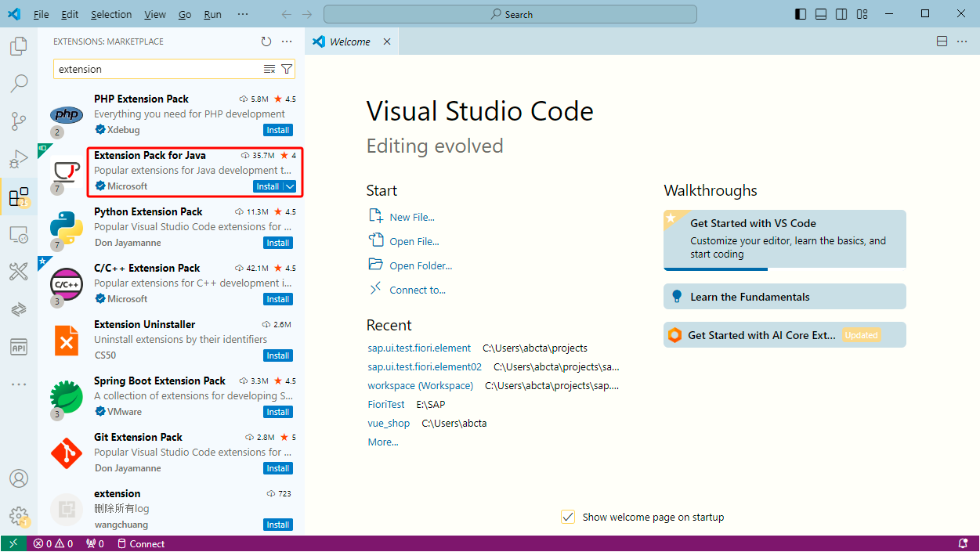Open the Edit menu
Image resolution: width=980 pixels, height=552 pixels.
click(x=70, y=14)
